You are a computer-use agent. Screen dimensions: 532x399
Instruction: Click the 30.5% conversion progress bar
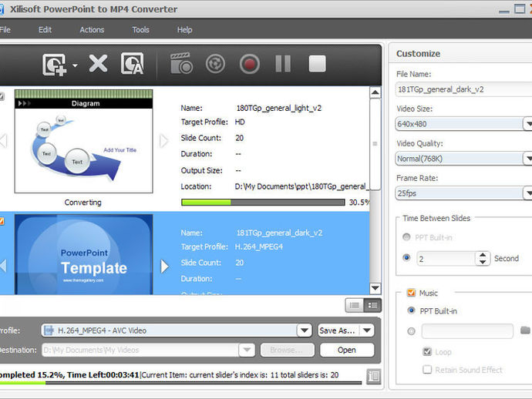(x=263, y=203)
